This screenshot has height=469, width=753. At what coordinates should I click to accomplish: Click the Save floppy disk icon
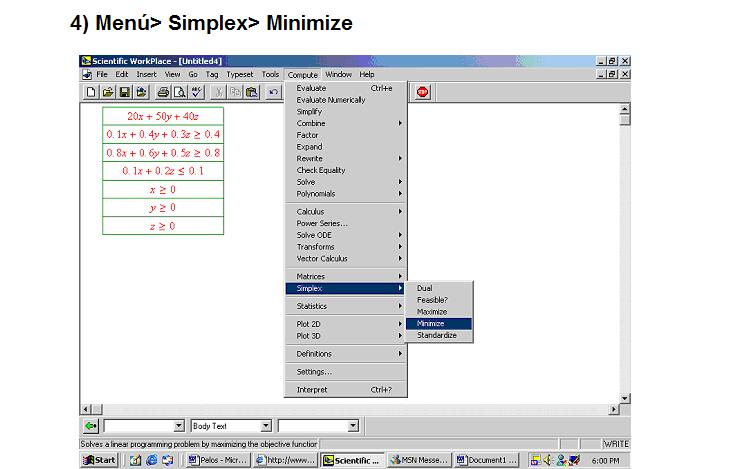tap(124, 92)
